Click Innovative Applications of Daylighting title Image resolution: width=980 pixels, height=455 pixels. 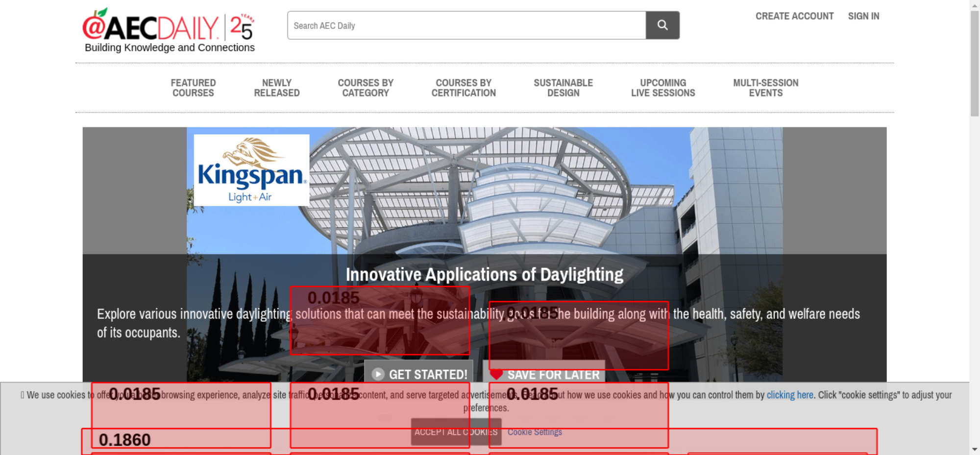coord(484,275)
